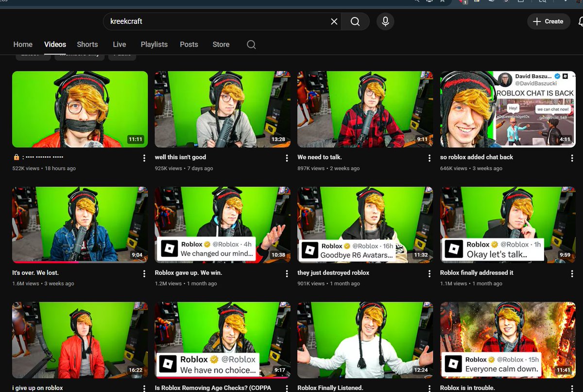
Task: Open options for 'It's over. We lost.'
Action: [x=144, y=274]
